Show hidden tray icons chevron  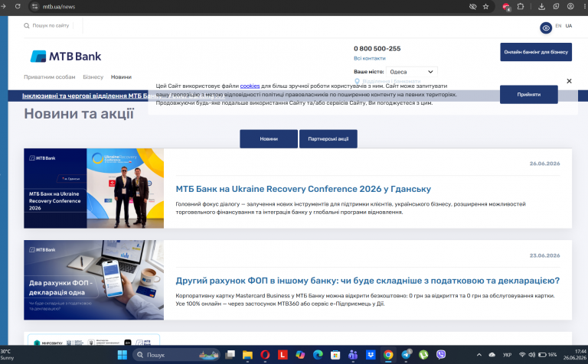[479, 355]
